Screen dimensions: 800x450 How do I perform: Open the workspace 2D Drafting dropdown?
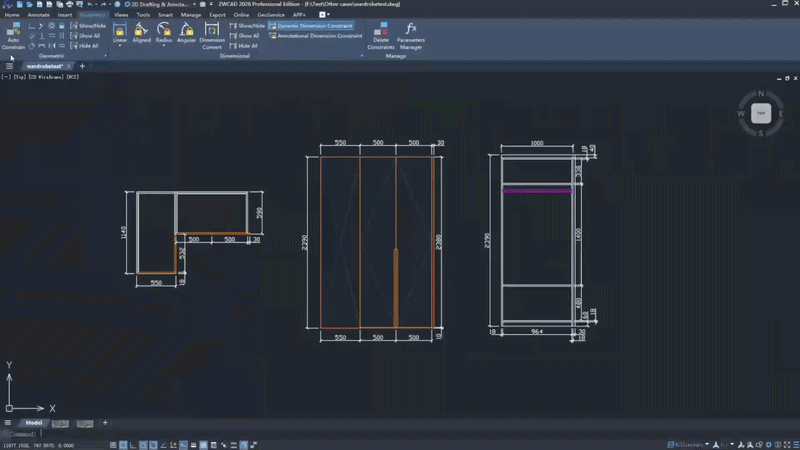pyautogui.click(x=192, y=5)
